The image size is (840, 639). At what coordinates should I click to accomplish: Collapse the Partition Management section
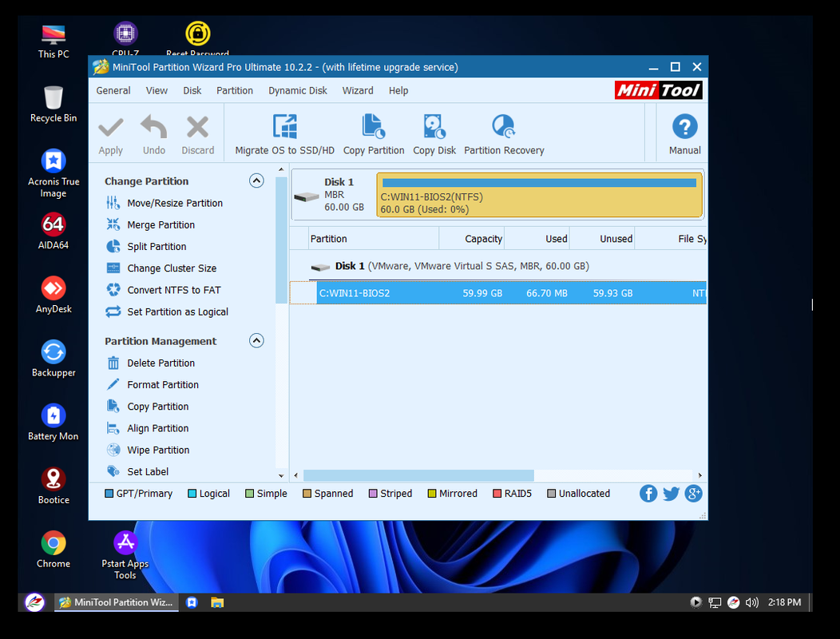click(256, 340)
